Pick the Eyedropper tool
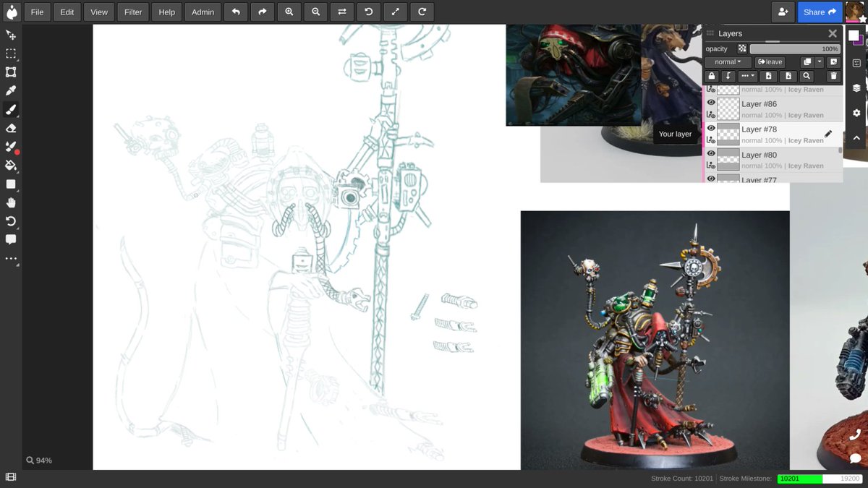868x488 pixels. click(11, 91)
